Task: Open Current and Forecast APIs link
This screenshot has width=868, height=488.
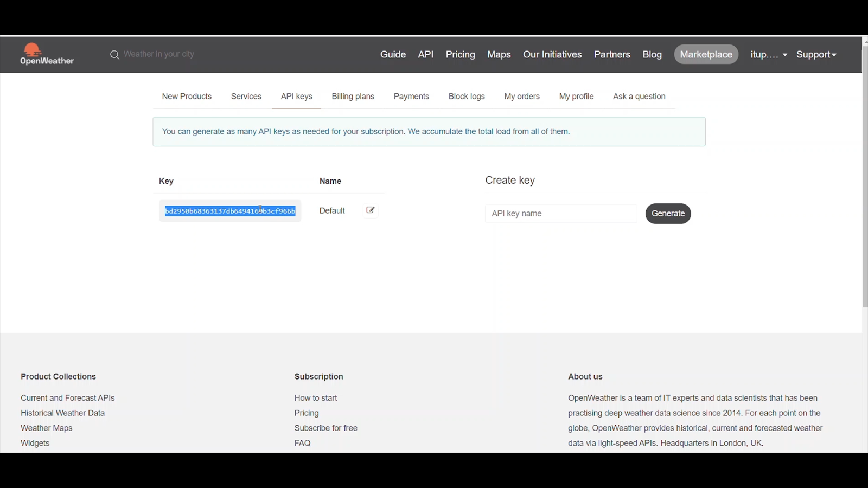Action: (68, 398)
